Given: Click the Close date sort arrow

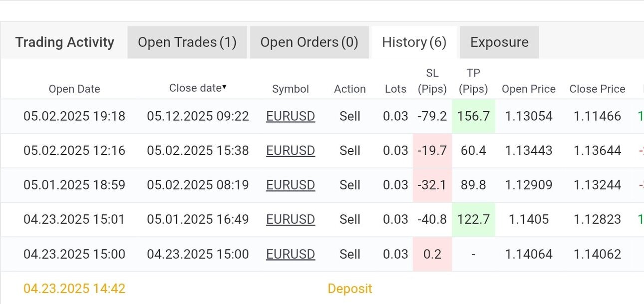Looking at the screenshot, I should click(x=224, y=87).
